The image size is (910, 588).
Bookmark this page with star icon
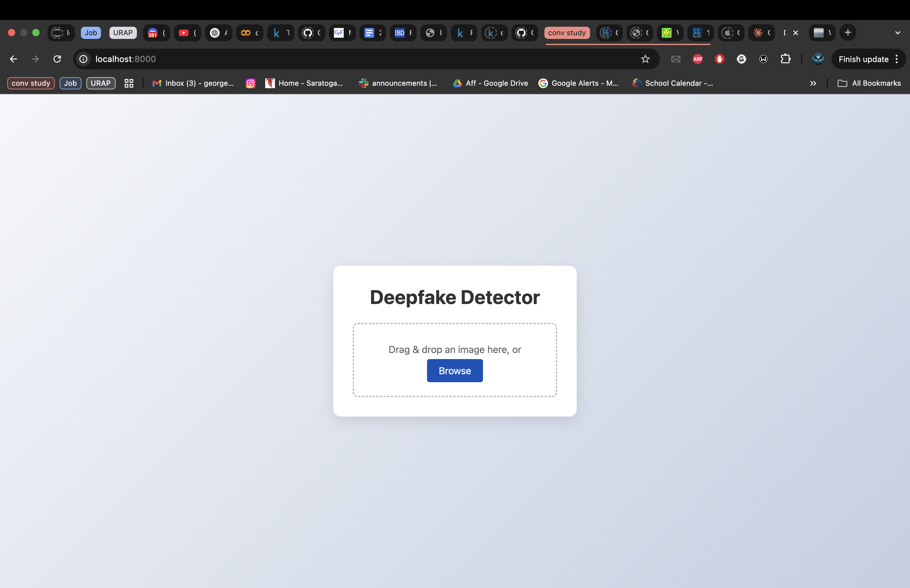pyautogui.click(x=645, y=59)
